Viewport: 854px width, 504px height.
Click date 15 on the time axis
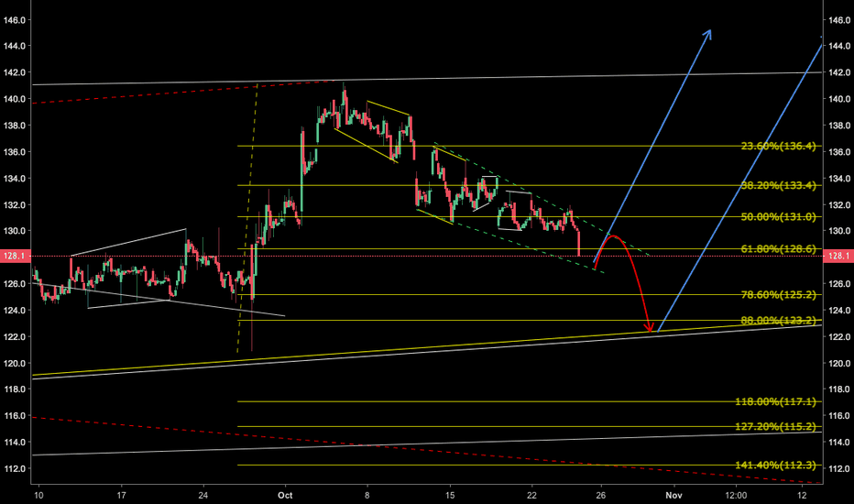(x=450, y=495)
